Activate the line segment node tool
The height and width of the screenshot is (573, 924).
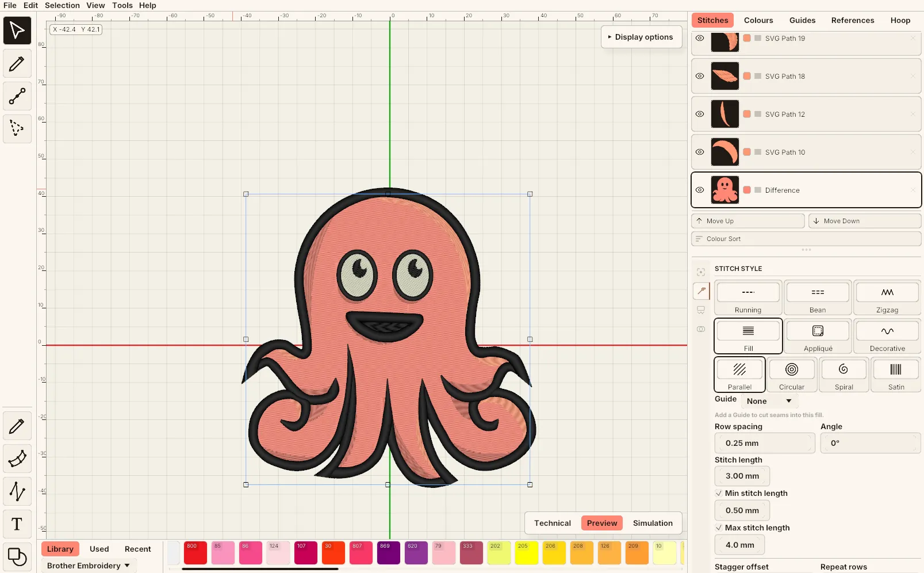click(17, 96)
